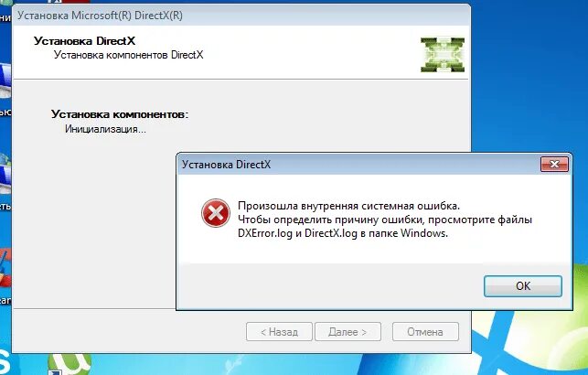This screenshot has height=375, width=588.
Task: Click the DXError.log error message line
Action: click(x=343, y=233)
